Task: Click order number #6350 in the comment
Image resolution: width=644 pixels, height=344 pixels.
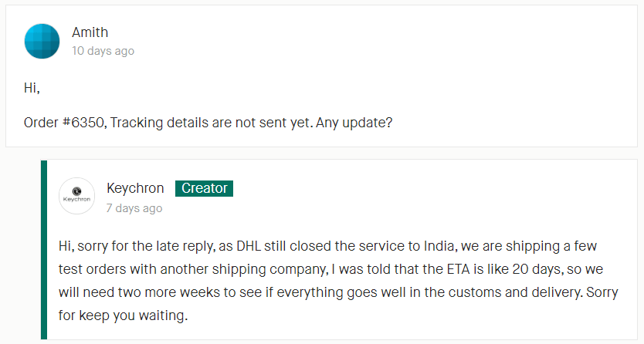Action: point(85,123)
